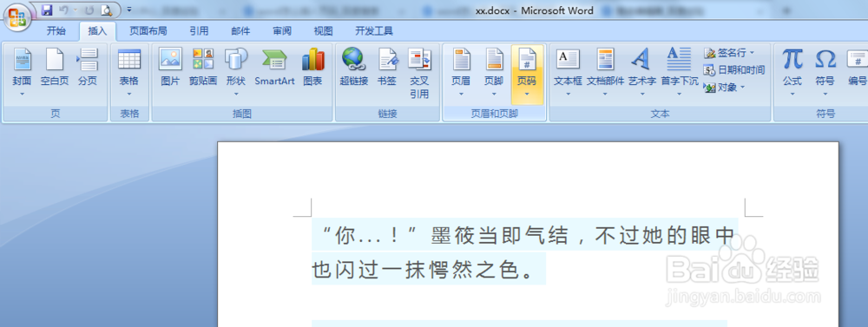Insert a cross-reference (交叉引用)
This screenshot has height=327, width=868.
[419, 73]
